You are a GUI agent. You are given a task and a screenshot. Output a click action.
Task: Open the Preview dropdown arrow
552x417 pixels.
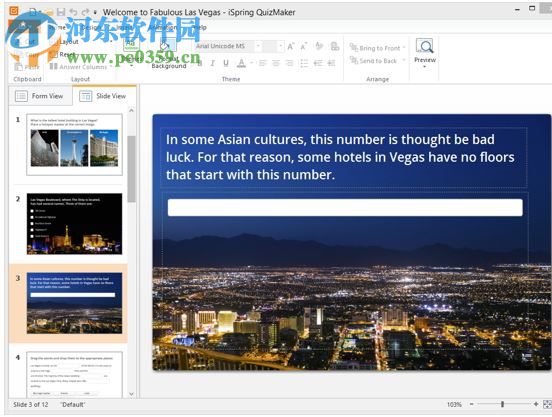425,67
